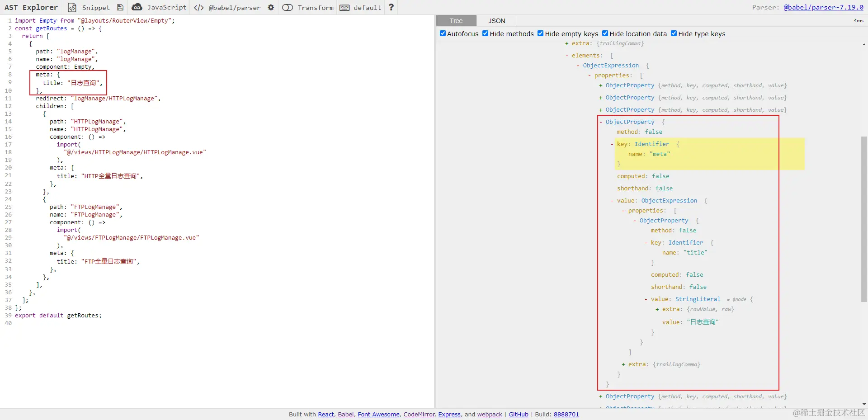The width and height of the screenshot is (868, 420).
Task: Open the React link in the footer
Action: (x=325, y=414)
